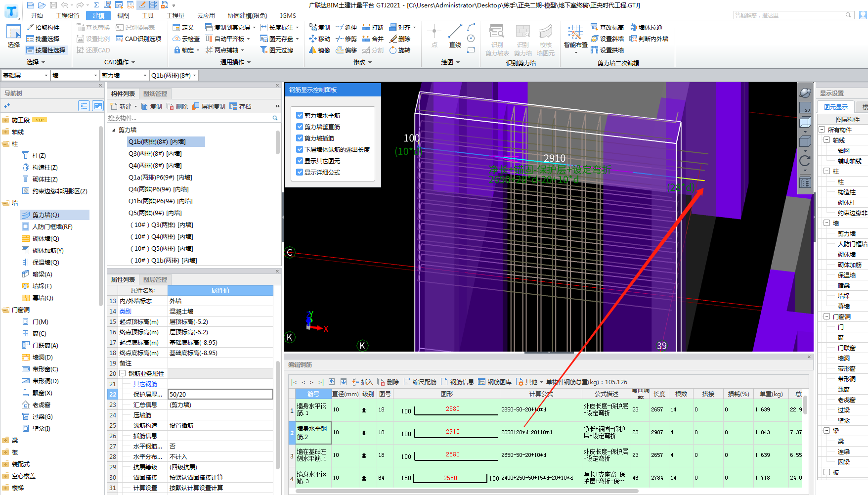Select 人防门框墙(RF) in navigation tree

coord(52,226)
